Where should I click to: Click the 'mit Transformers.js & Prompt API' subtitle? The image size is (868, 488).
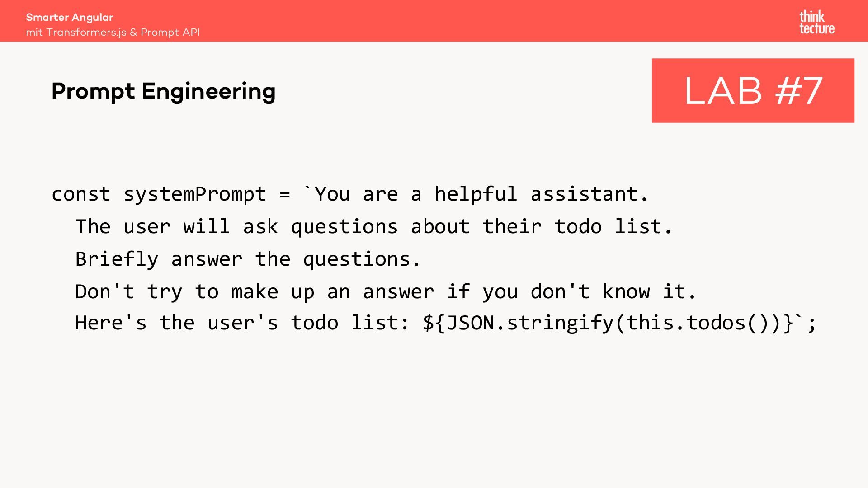click(113, 33)
